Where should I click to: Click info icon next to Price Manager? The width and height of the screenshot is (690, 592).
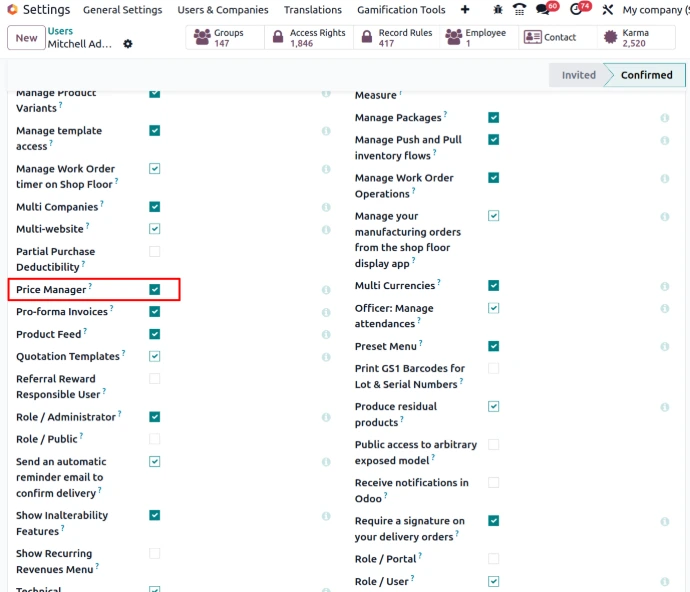pos(326,290)
